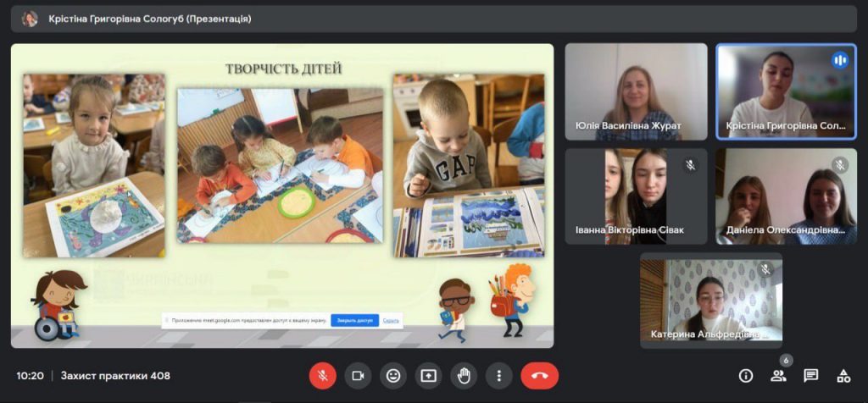The width and height of the screenshot is (868, 403).
Task: Open the emoji reactions button
Action: (393, 376)
